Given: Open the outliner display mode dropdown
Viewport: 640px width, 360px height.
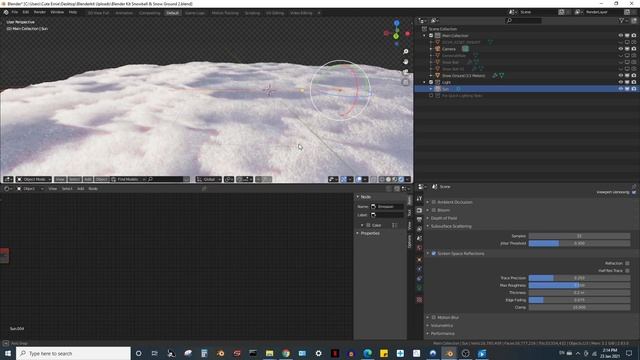Looking at the screenshot, I should tap(435, 20).
